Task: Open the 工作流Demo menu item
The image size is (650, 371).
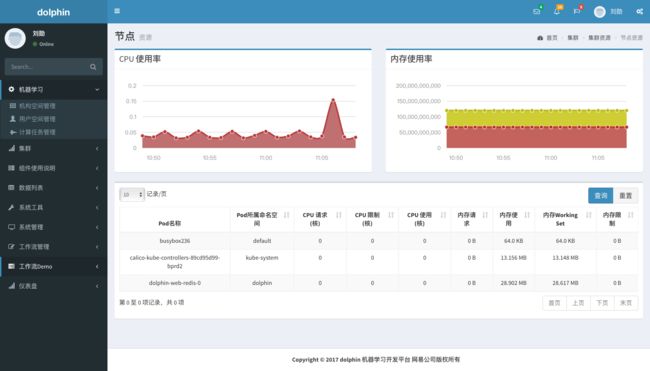Action: pos(53,267)
